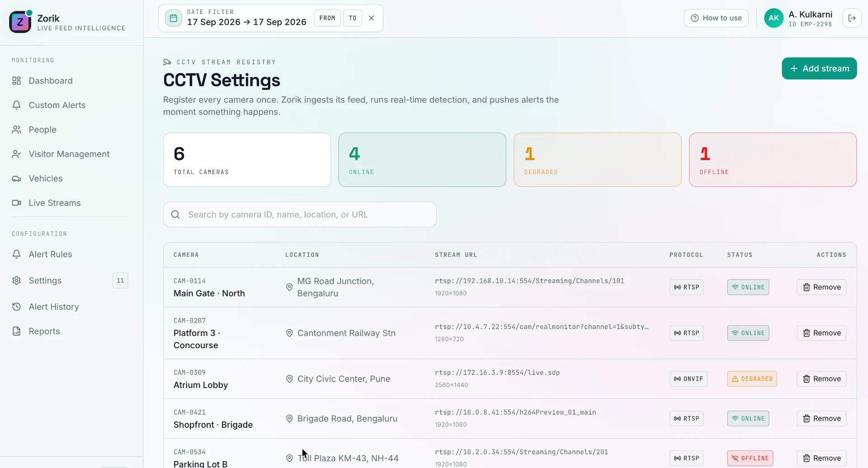
Task: Remove the Main Gate · North camera
Action: click(821, 287)
